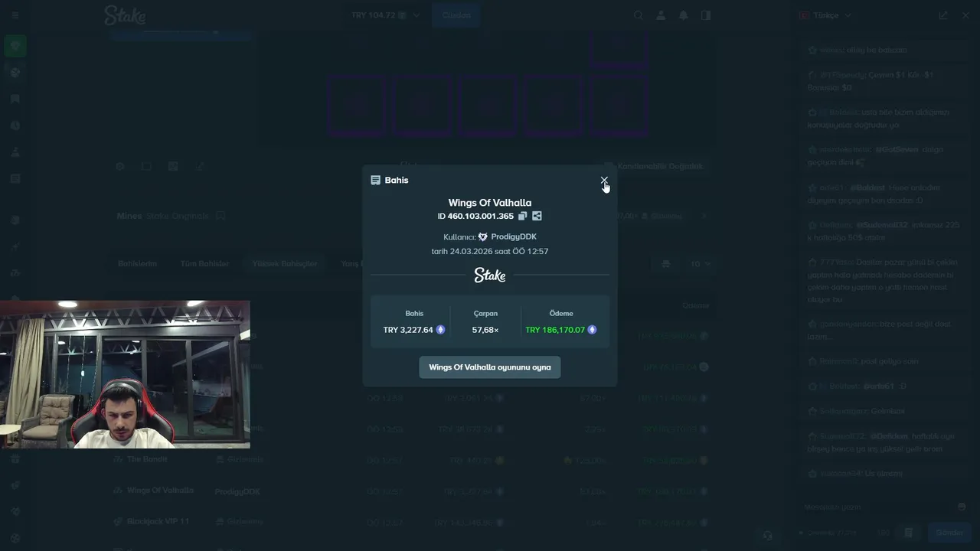The width and height of the screenshot is (980, 551).
Task: Click the webcam overlay thumbnail
Action: [125, 374]
